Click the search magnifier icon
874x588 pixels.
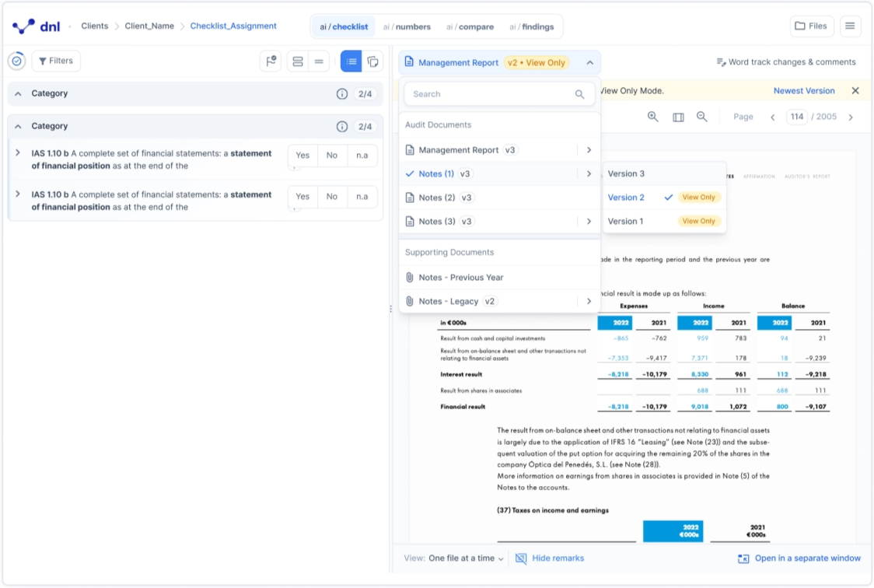(x=580, y=94)
